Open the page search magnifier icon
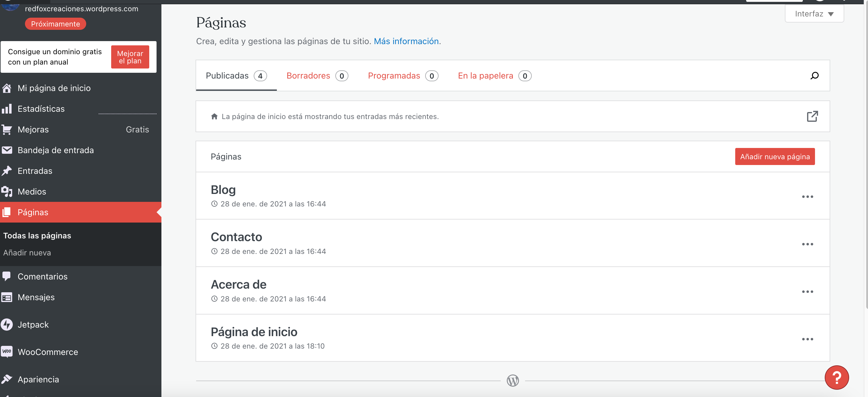The height and width of the screenshot is (397, 868). (814, 76)
